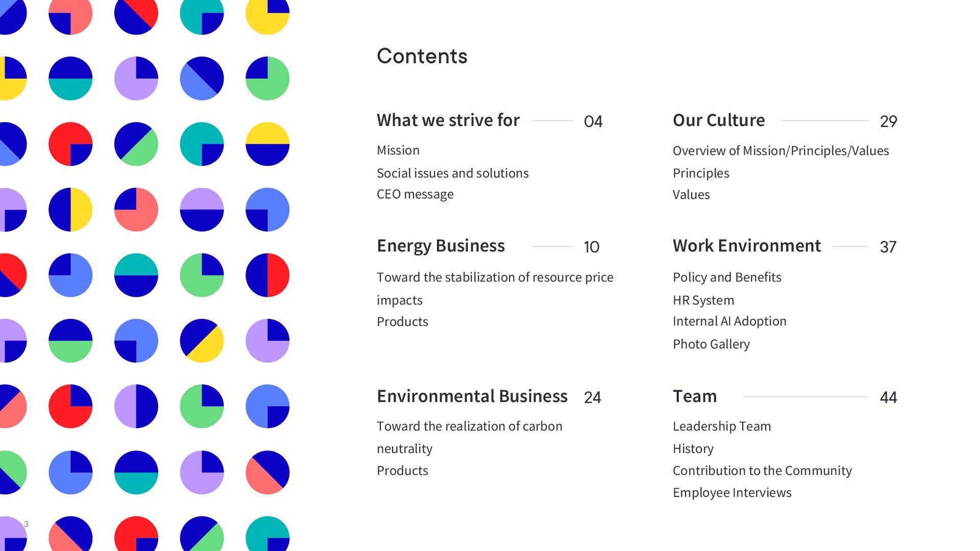Go to the Team section heading

pos(694,396)
